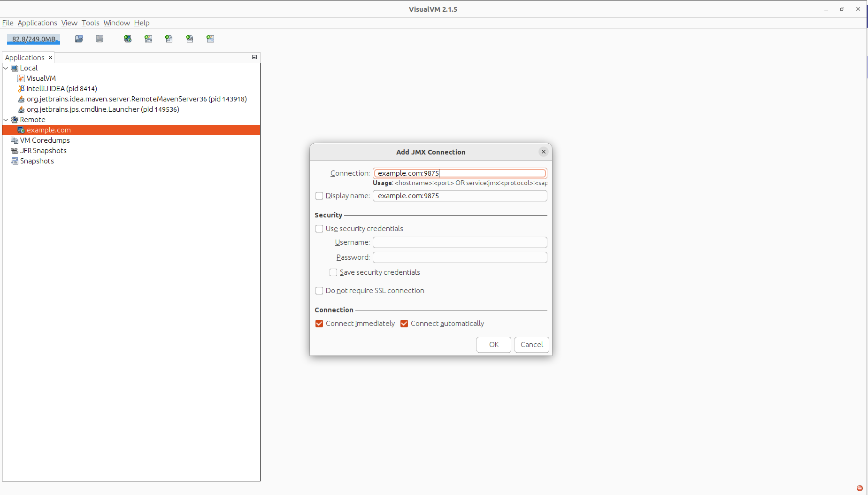
Task: Open the View menu
Action: tap(69, 23)
